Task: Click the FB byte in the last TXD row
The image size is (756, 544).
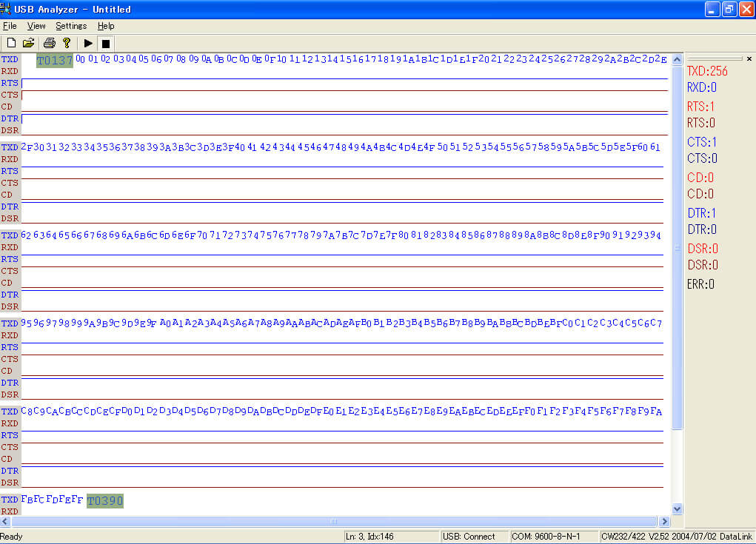Action: click(27, 499)
